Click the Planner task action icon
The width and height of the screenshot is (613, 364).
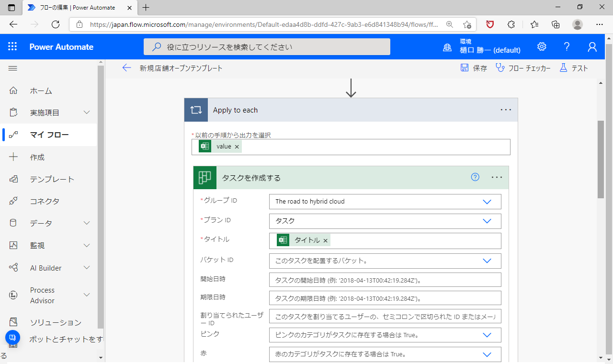pyautogui.click(x=205, y=178)
